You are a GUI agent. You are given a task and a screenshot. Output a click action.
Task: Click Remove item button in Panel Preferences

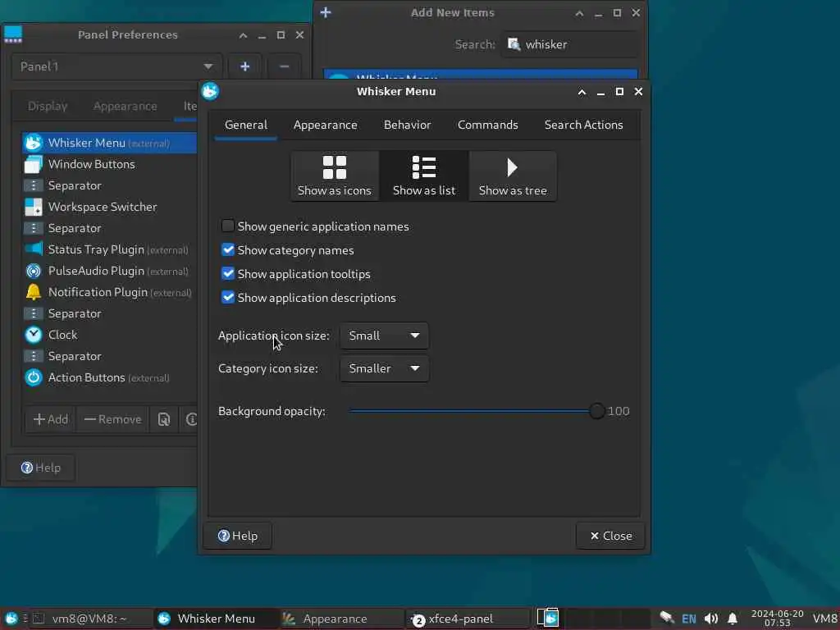[112, 419]
